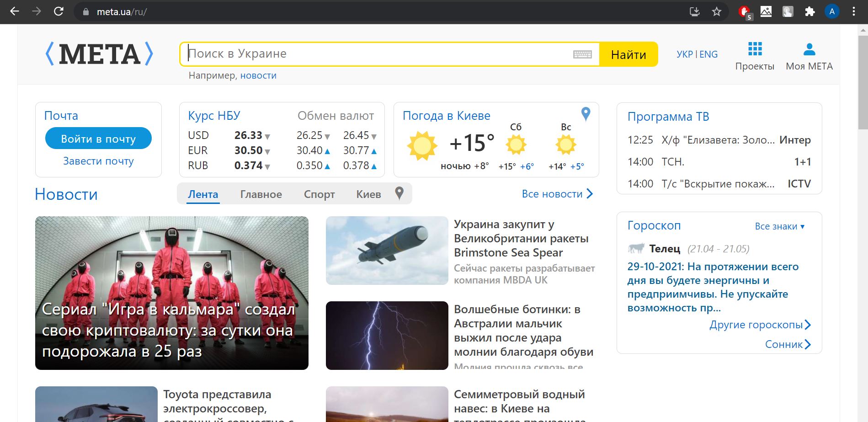Reload the meta.ua page
Viewport: 868px width, 422px height.
[x=59, y=11]
